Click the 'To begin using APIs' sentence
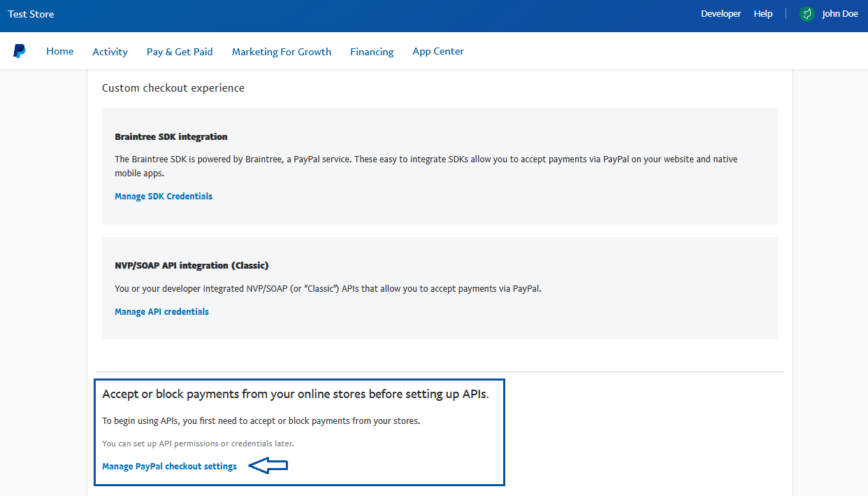The height and width of the screenshot is (496, 868). (x=261, y=421)
